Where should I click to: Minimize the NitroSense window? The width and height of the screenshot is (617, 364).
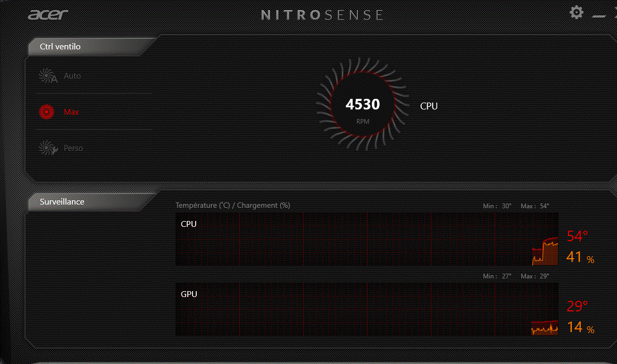(599, 16)
